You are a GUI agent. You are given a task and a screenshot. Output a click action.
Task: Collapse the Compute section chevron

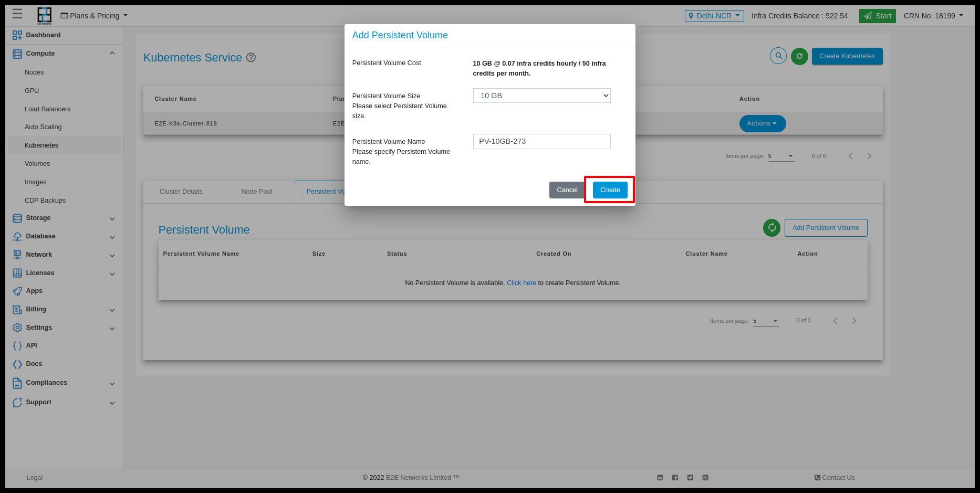click(x=112, y=54)
